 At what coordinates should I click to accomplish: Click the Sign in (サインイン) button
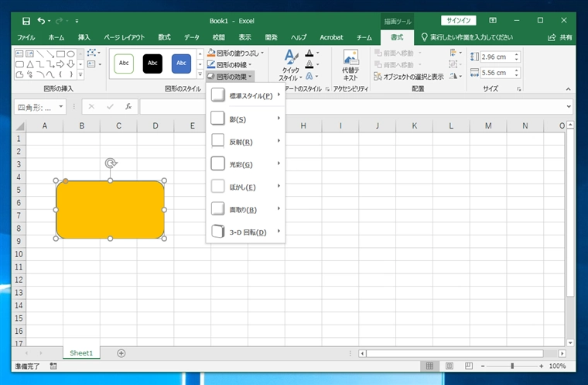458,21
